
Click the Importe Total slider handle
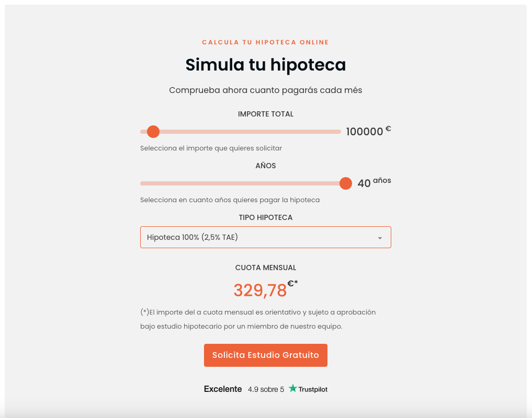(153, 132)
